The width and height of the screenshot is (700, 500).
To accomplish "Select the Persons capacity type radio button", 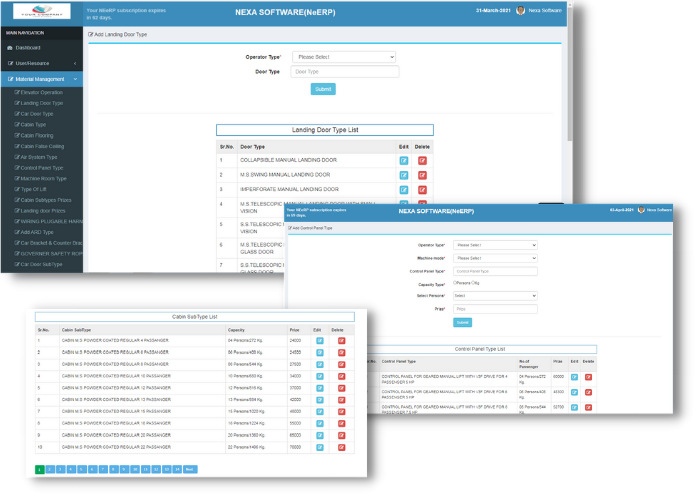I will coord(456,283).
